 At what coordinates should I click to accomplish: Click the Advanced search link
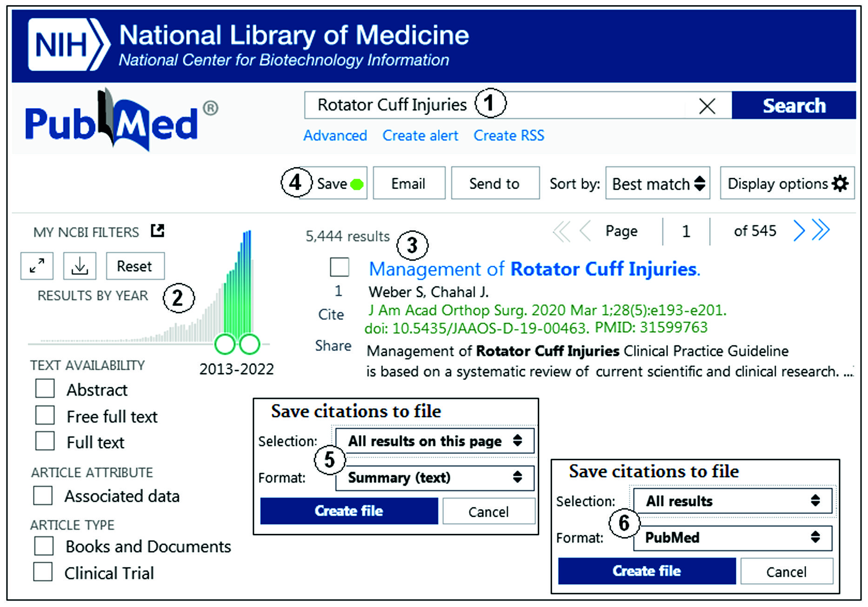(335, 135)
